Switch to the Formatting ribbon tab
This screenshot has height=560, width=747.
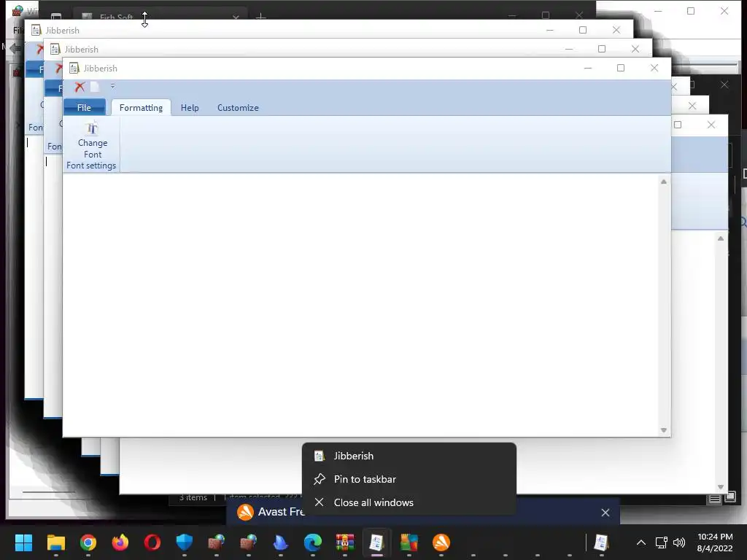tap(141, 108)
